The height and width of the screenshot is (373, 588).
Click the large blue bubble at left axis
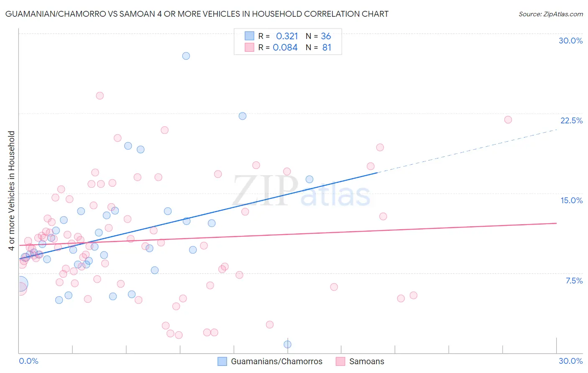coord(20,284)
